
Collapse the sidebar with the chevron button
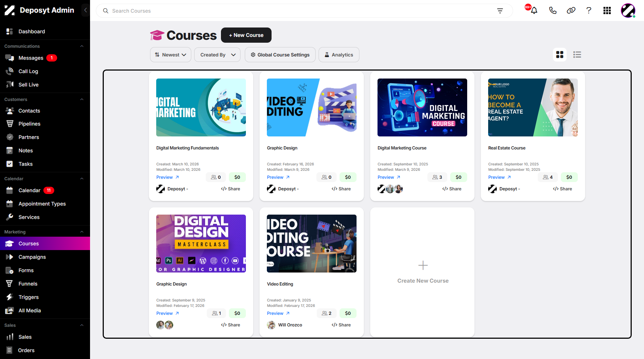pos(85,10)
